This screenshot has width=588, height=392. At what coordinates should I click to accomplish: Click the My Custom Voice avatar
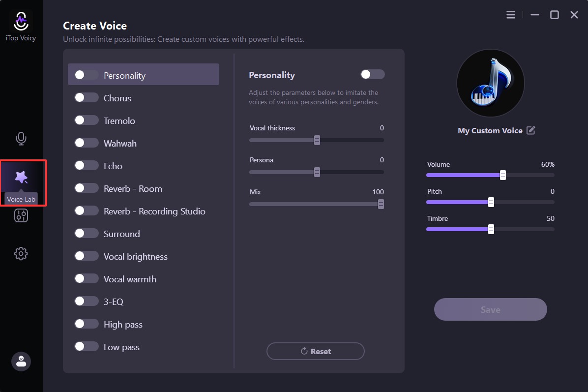click(490, 83)
